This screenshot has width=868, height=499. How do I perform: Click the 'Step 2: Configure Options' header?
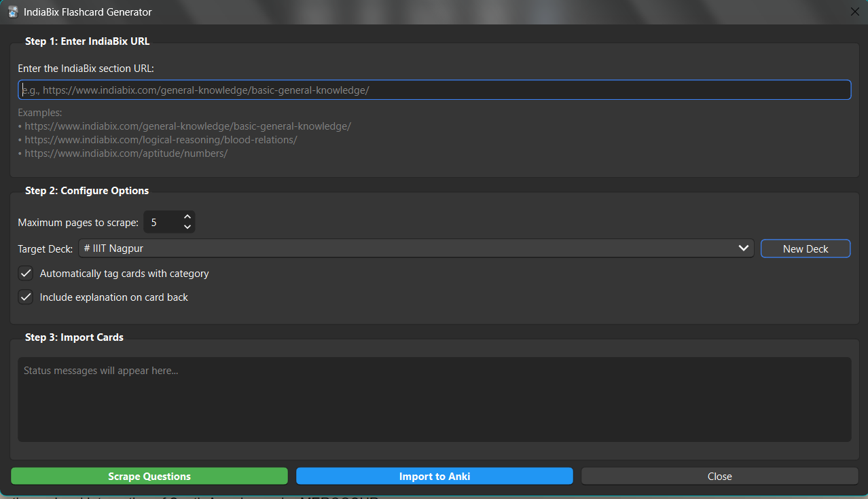pyautogui.click(x=87, y=191)
